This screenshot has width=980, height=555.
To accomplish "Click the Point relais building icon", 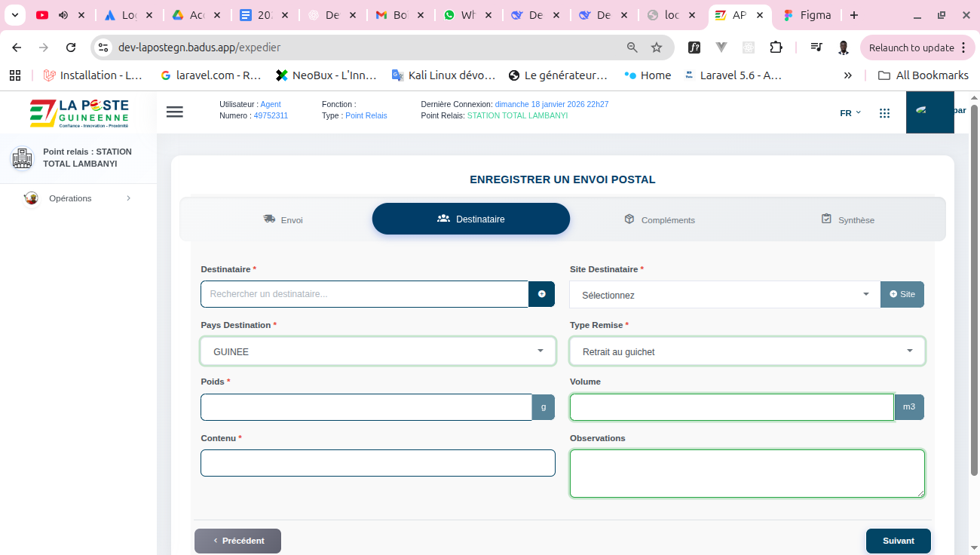I will (22, 158).
